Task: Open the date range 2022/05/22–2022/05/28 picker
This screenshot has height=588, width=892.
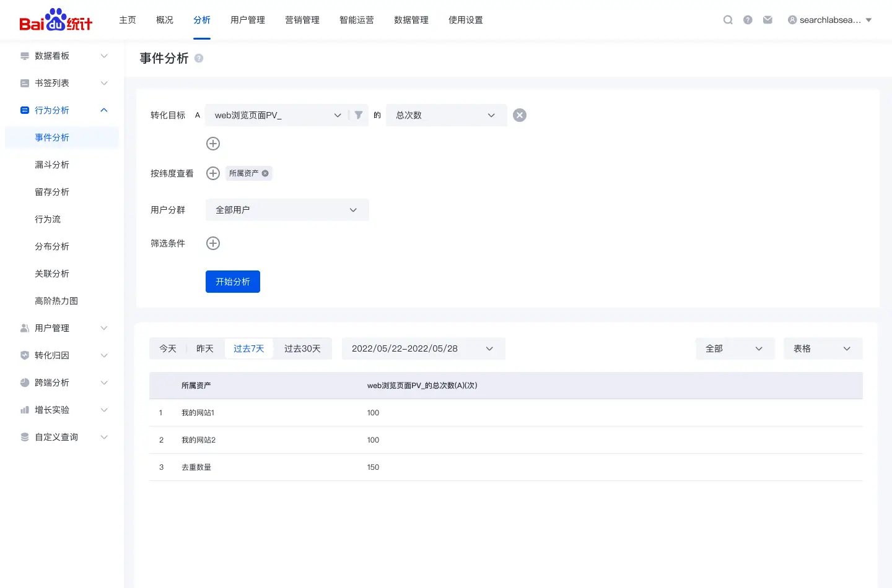Action: (x=423, y=348)
